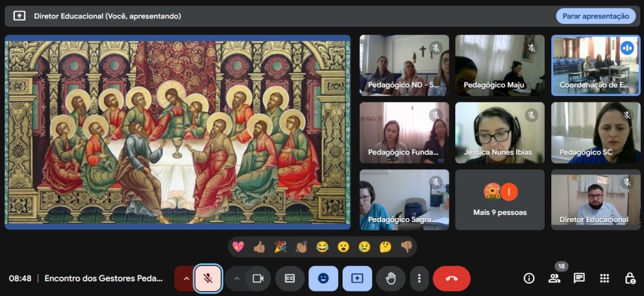Toggle the emoji reactions bar

[323, 279]
